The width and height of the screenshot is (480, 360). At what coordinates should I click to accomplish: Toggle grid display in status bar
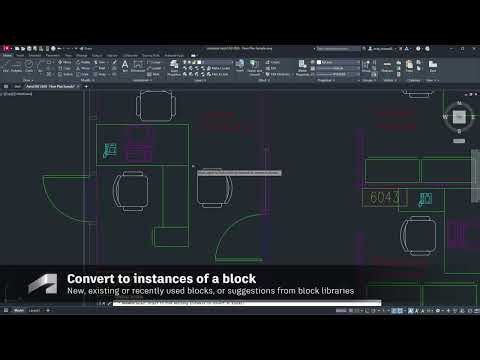coord(351,311)
